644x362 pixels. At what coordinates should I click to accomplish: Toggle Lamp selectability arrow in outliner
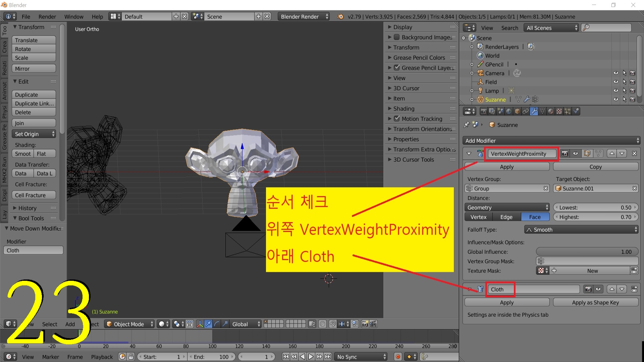click(624, 90)
